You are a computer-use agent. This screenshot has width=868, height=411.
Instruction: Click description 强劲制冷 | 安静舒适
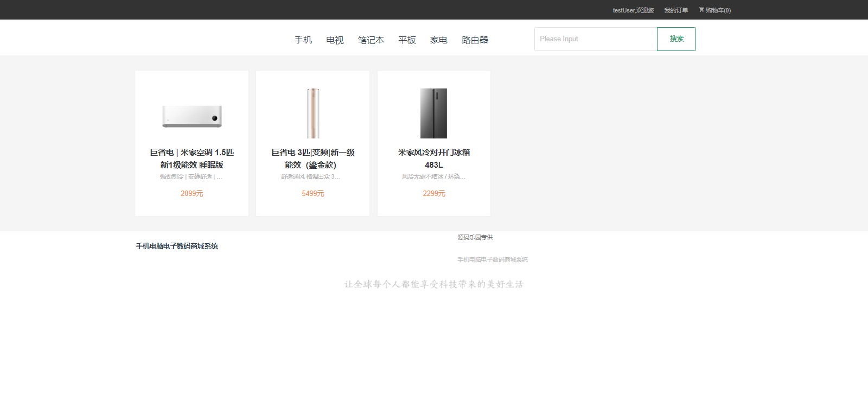coord(191,176)
